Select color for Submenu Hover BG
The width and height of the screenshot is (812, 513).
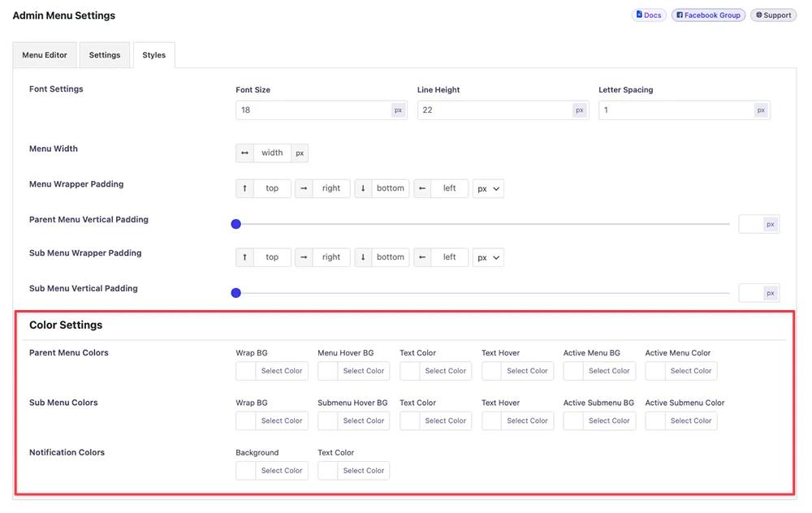click(354, 420)
